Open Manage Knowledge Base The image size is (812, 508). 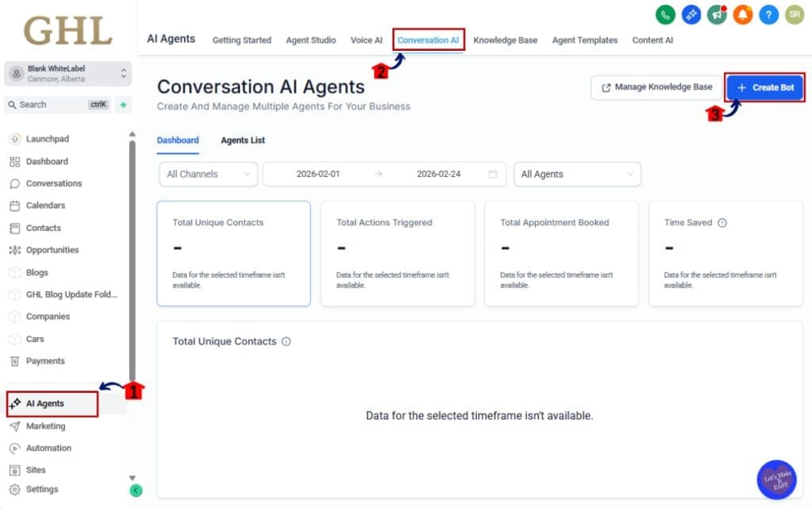[x=656, y=87]
